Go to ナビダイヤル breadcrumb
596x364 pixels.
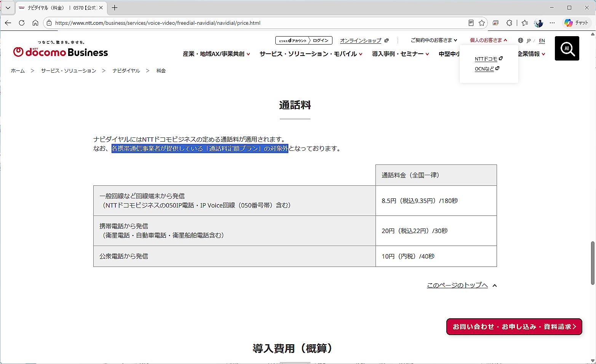[126, 71]
